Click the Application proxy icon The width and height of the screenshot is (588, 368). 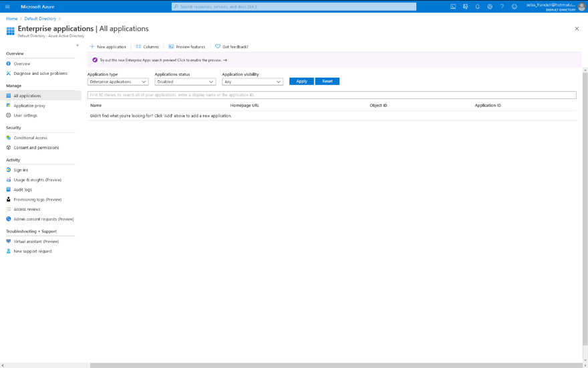[x=9, y=106]
